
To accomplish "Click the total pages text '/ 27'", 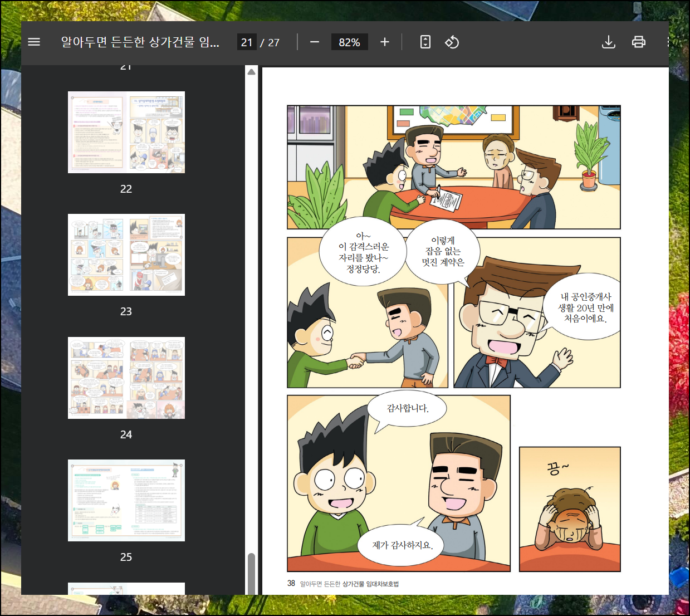I will pyautogui.click(x=270, y=42).
